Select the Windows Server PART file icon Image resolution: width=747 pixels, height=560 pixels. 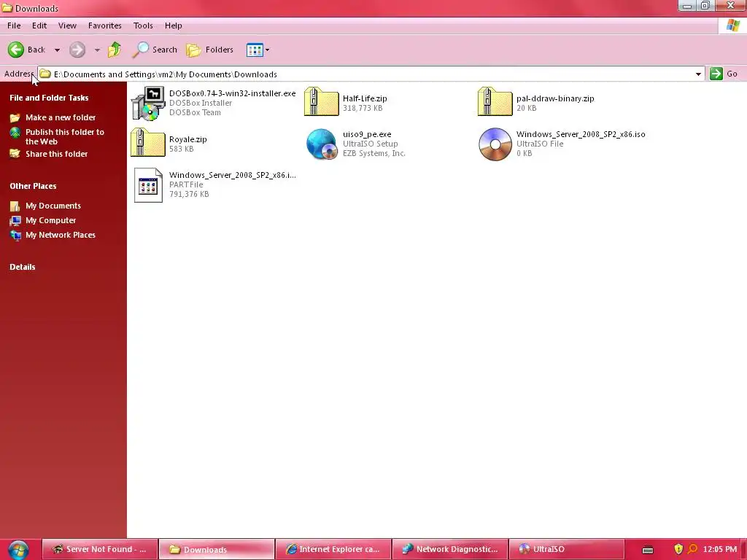148,185
